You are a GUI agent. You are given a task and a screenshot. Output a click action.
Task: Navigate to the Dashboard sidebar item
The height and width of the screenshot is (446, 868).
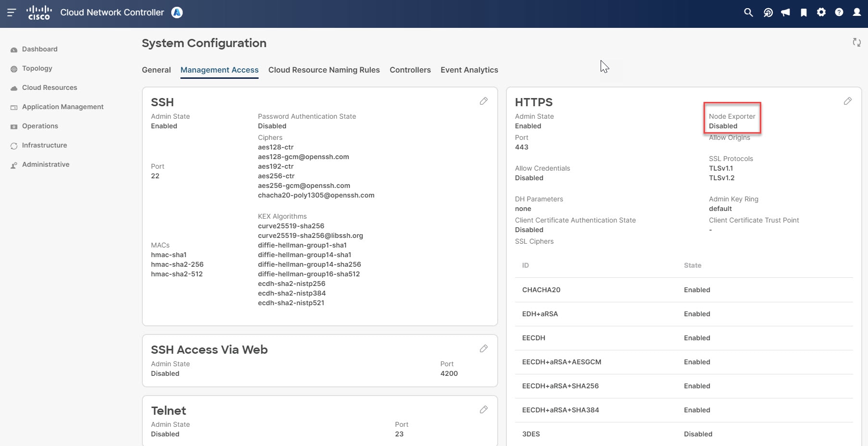(x=39, y=49)
